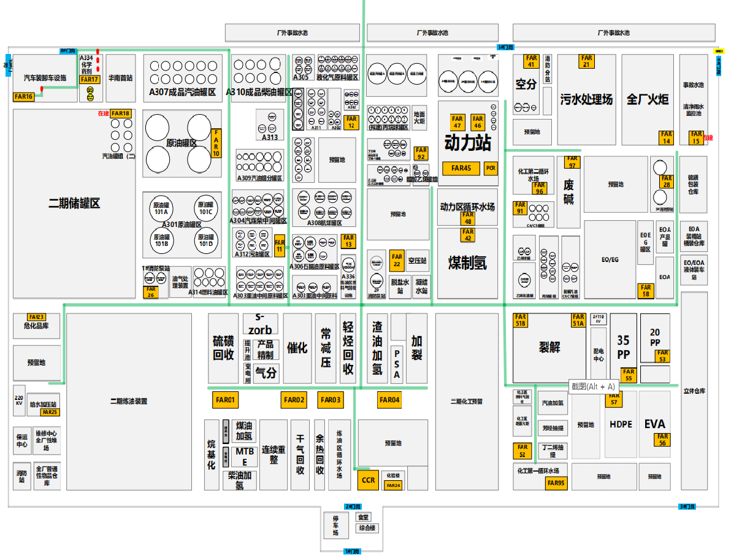
Task: Select the 污水处理场 area
Action: point(586,99)
